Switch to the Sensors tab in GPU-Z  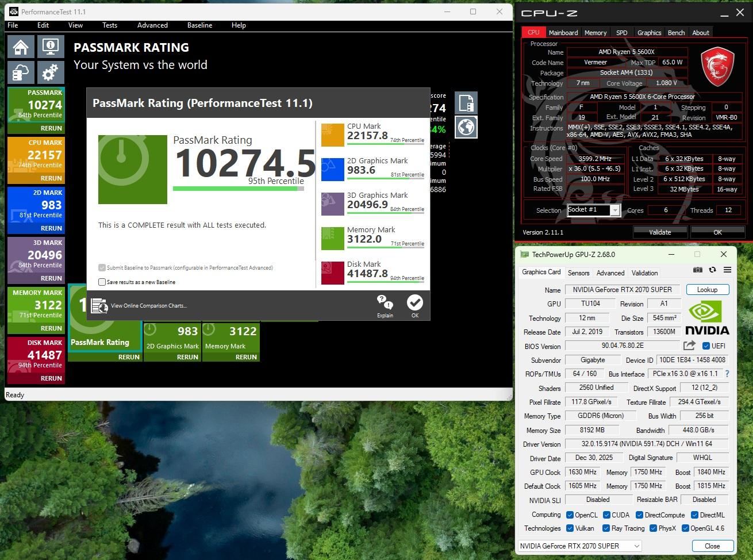(x=578, y=273)
